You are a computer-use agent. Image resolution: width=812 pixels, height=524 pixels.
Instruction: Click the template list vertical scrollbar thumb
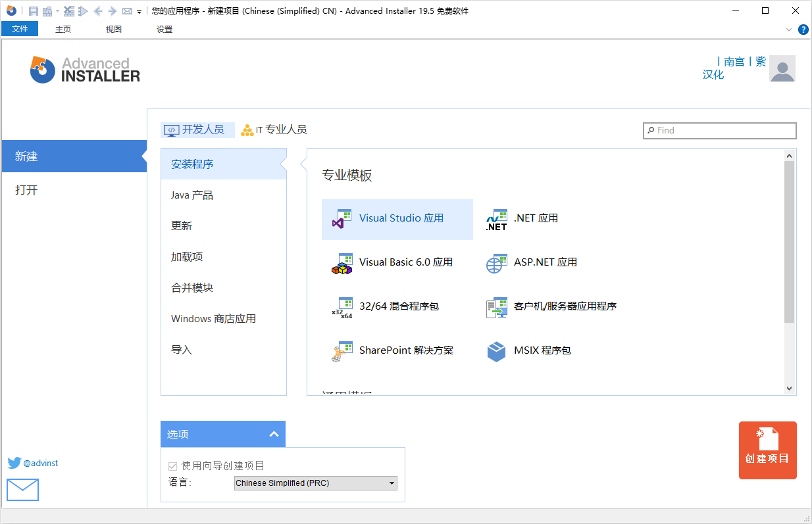[x=790, y=241]
